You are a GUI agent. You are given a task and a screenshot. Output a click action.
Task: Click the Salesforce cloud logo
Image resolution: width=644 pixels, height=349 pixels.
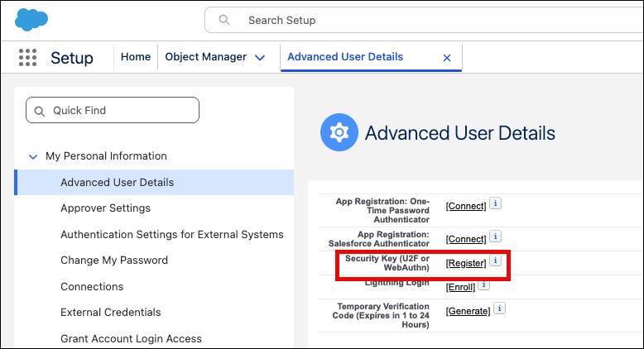[x=31, y=19]
